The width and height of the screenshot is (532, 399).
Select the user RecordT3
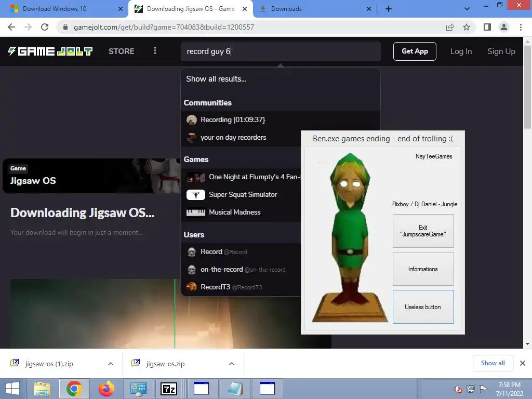coord(241,287)
